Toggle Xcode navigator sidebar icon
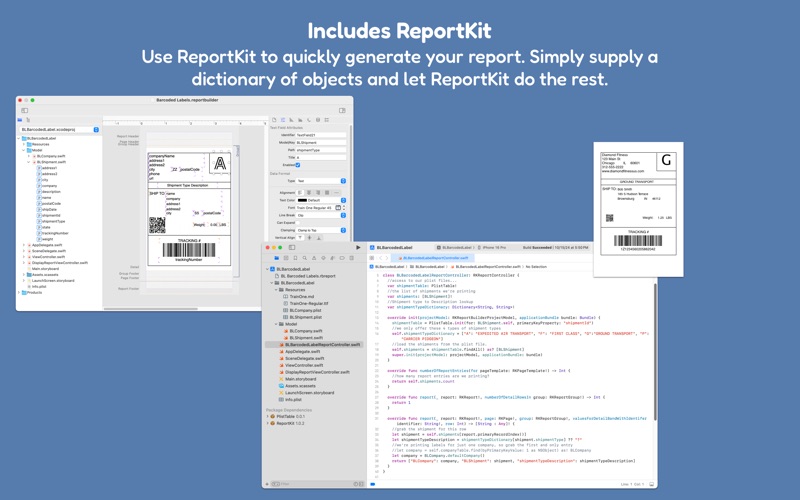This screenshot has width=800, height=500. click(x=292, y=247)
